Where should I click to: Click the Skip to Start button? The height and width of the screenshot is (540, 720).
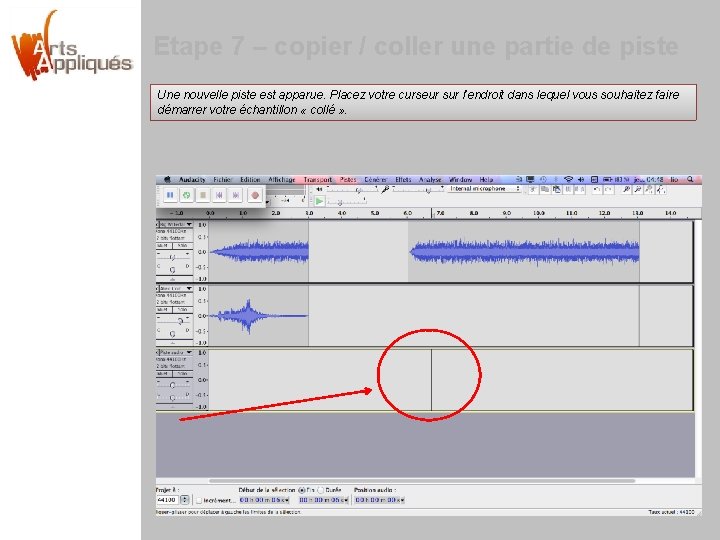pyautogui.click(x=219, y=195)
